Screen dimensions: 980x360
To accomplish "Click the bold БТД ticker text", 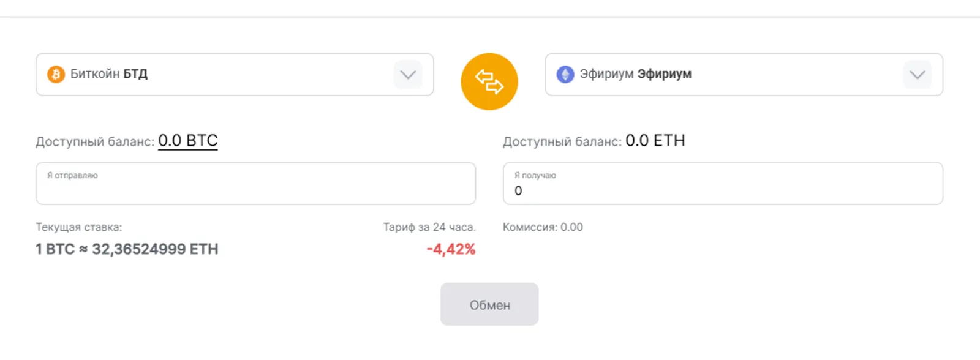I will click(x=135, y=74).
